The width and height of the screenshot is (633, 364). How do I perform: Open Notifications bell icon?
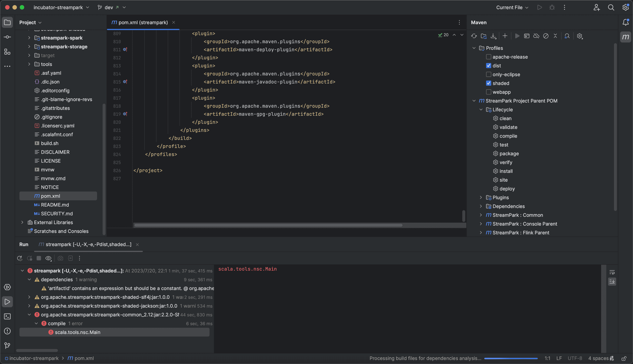[x=625, y=22]
